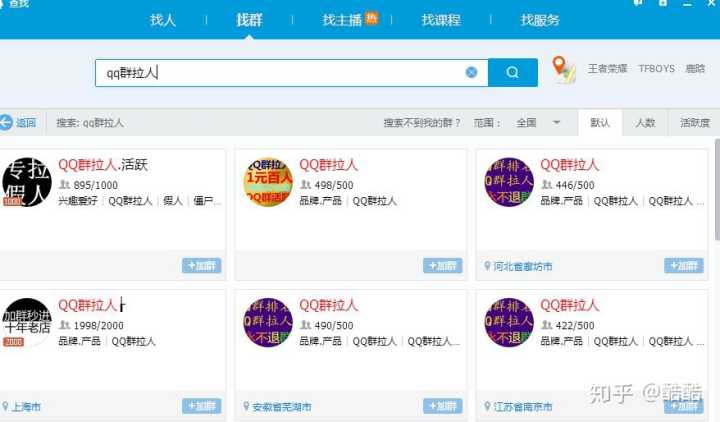Open the 498/500 group's QQ群拉人 title
720x422 pixels.
(328, 165)
